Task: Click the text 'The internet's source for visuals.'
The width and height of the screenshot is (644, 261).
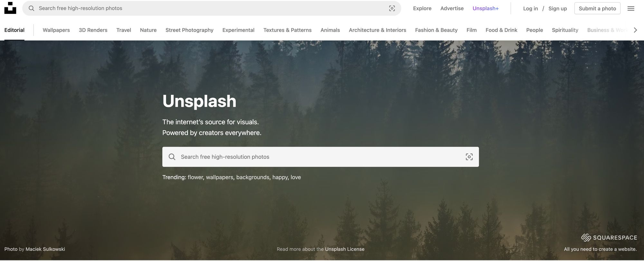Action: (x=211, y=122)
